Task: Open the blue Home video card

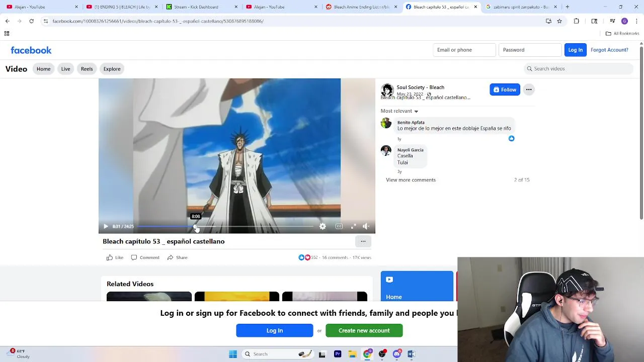Action: tap(417, 286)
